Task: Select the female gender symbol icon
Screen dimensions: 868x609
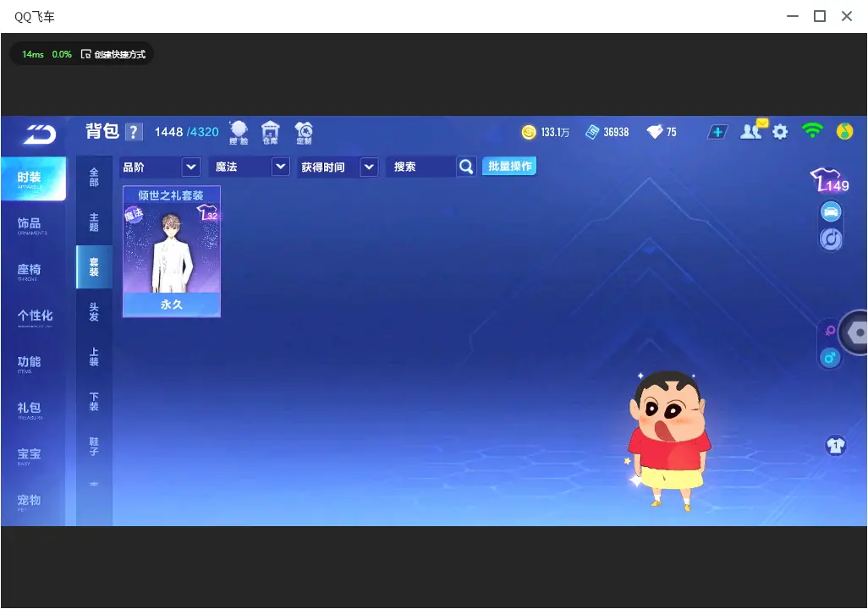Action: tap(829, 331)
